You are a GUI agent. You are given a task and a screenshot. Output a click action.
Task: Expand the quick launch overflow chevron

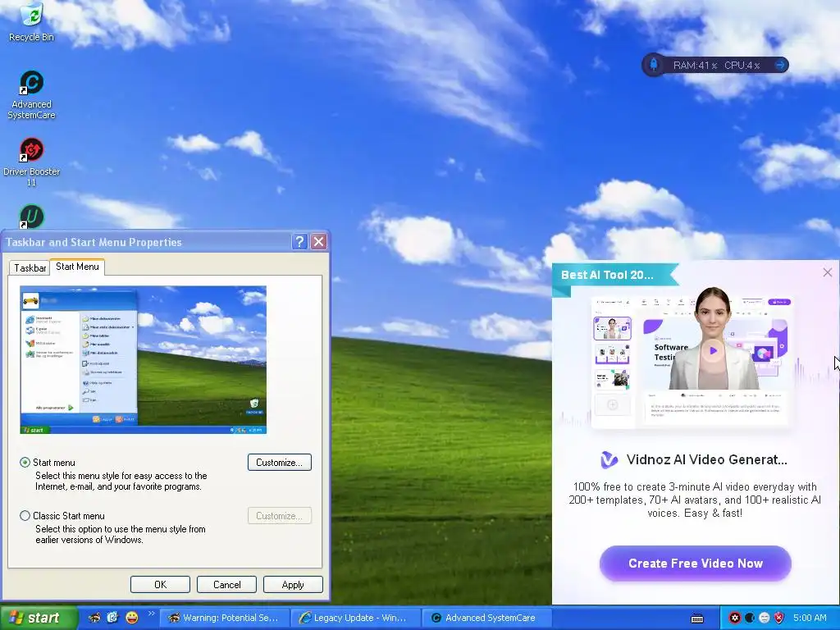(x=151, y=614)
